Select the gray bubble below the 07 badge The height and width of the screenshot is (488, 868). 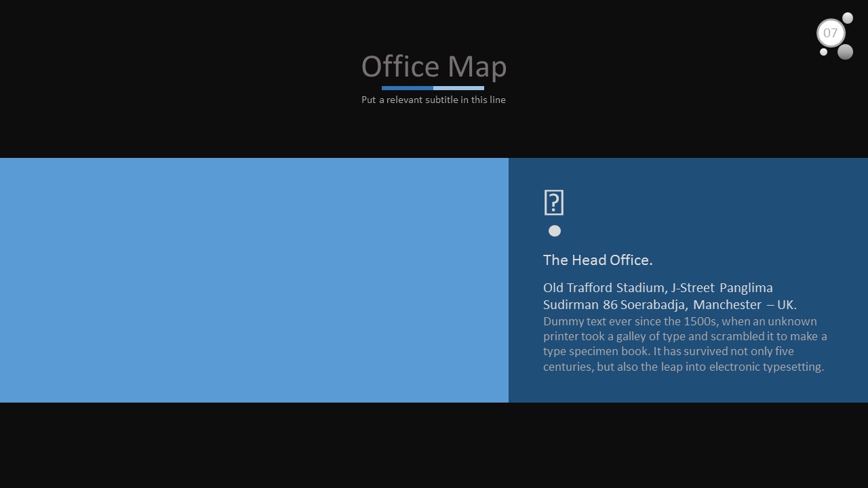point(845,52)
